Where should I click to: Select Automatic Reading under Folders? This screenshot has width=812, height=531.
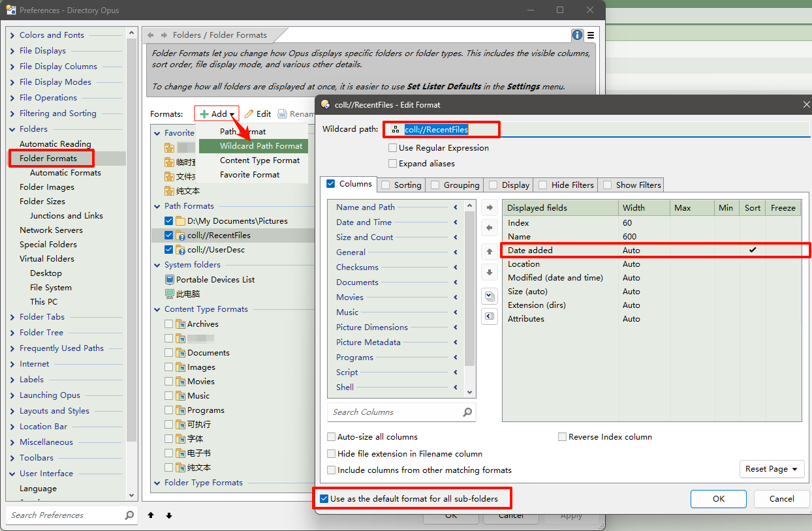pyautogui.click(x=55, y=144)
